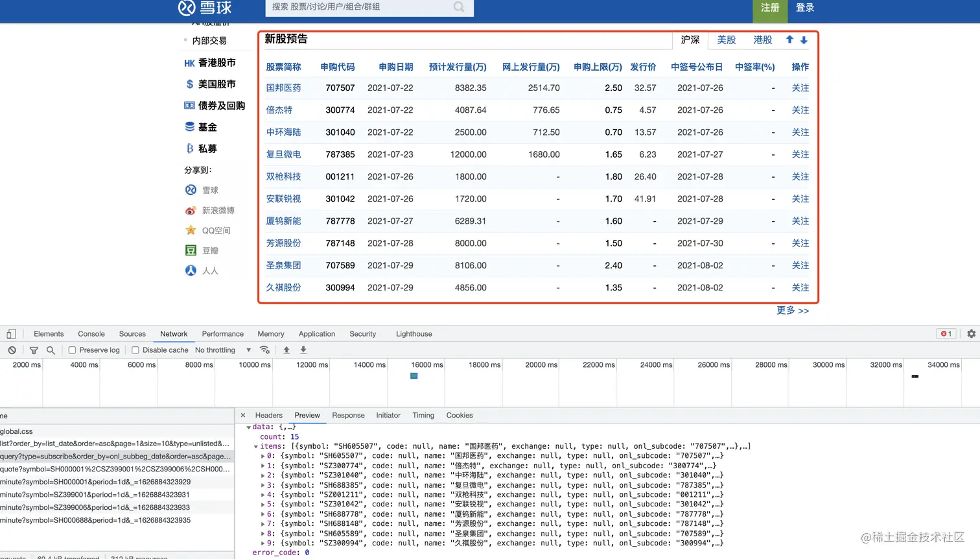This screenshot has height=559, width=980.
Task: Open the 内部交易 sidebar item
Action: [209, 41]
